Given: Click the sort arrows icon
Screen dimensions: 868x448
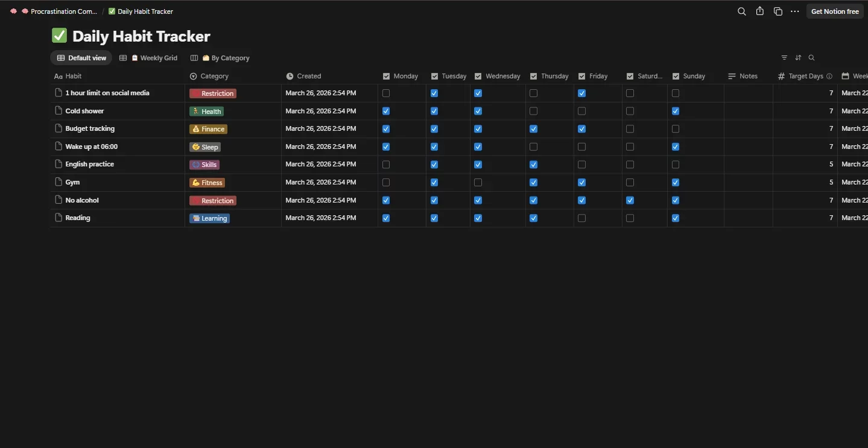Looking at the screenshot, I should pyautogui.click(x=798, y=58).
